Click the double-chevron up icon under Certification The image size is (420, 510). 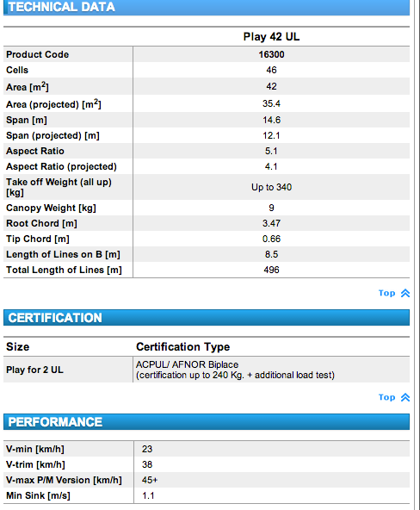tap(405, 397)
